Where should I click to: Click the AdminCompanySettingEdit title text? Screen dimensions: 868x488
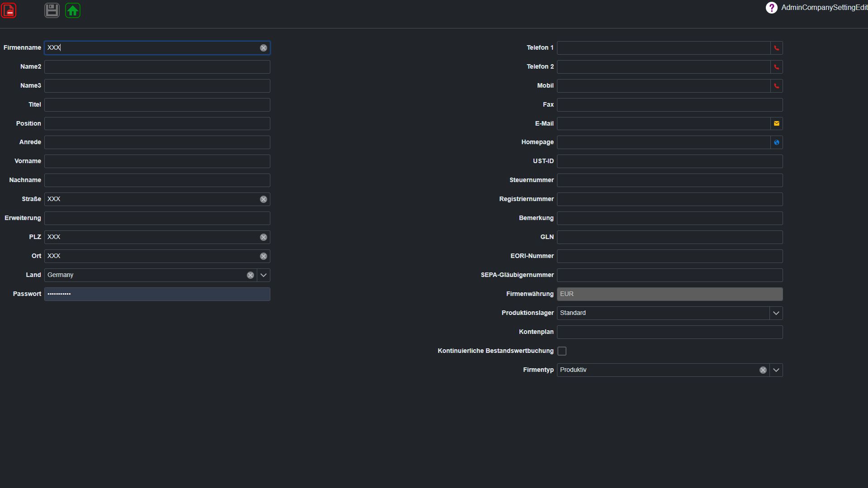click(x=824, y=8)
